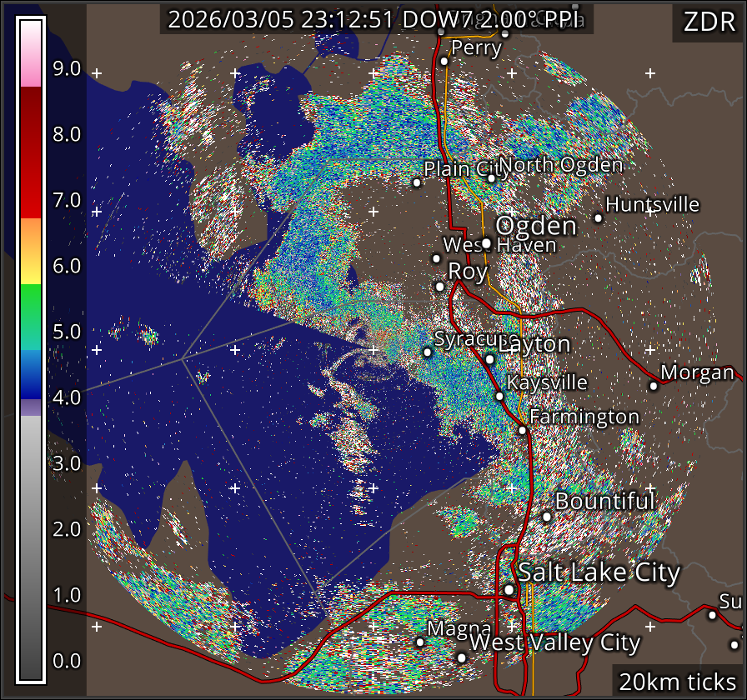
Task: Click the Ogden city marker dot
Action: [x=486, y=243]
